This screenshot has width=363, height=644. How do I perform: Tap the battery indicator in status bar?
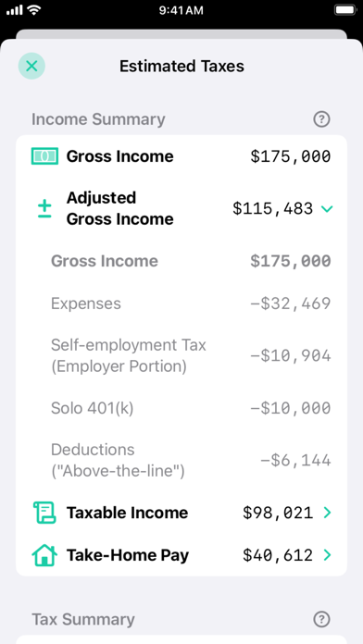click(344, 10)
